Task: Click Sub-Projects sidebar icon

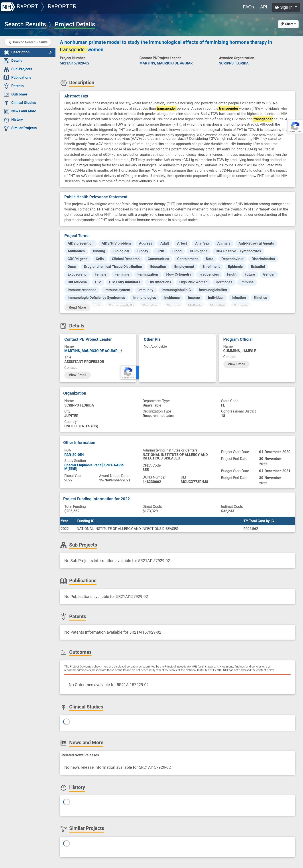Action: click(x=6, y=69)
